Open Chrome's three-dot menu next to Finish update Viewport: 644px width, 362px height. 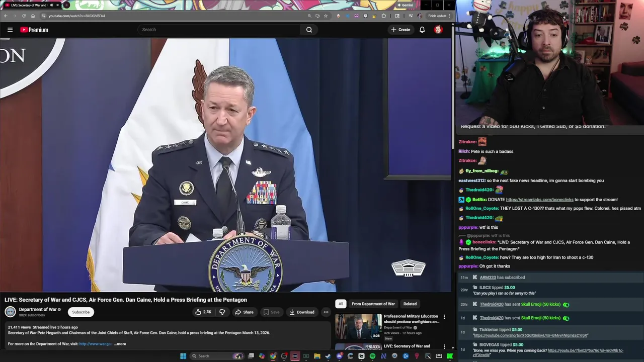449,16
